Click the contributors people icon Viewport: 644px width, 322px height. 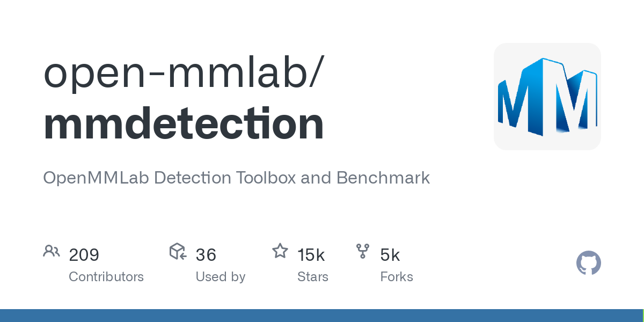pos(52,251)
